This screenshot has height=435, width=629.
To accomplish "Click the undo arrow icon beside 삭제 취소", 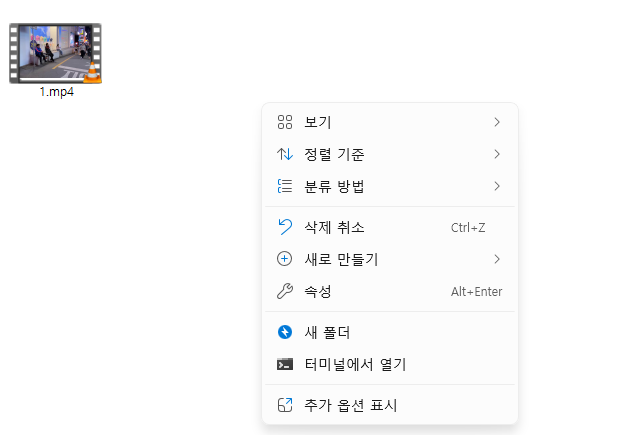I will click(285, 227).
